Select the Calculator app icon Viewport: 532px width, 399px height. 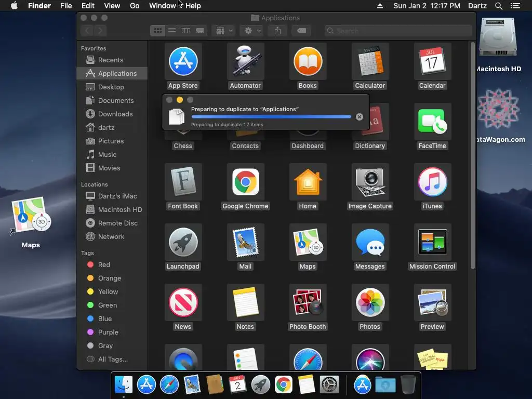click(370, 61)
